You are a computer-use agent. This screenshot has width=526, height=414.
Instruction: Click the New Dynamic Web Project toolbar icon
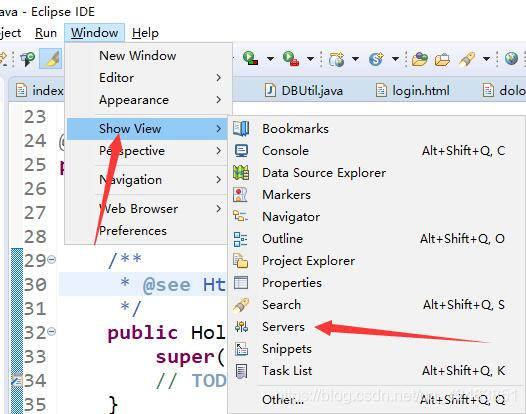pos(336,59)
